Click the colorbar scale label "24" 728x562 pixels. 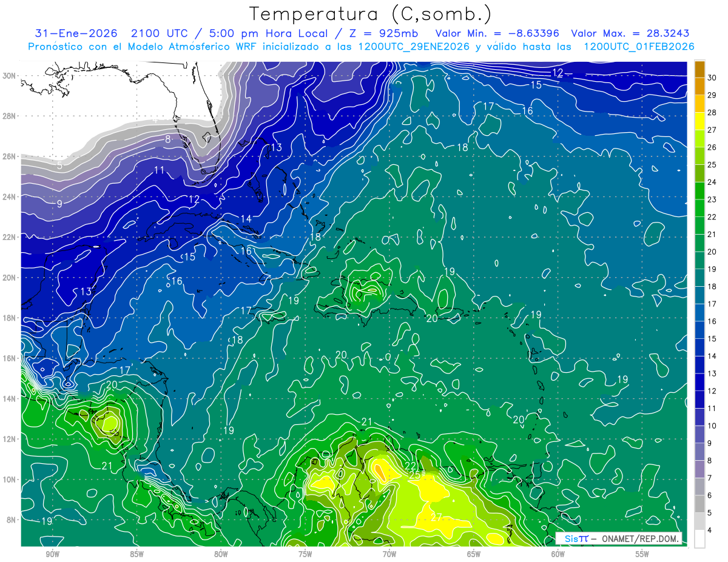[x=712, y=182]
